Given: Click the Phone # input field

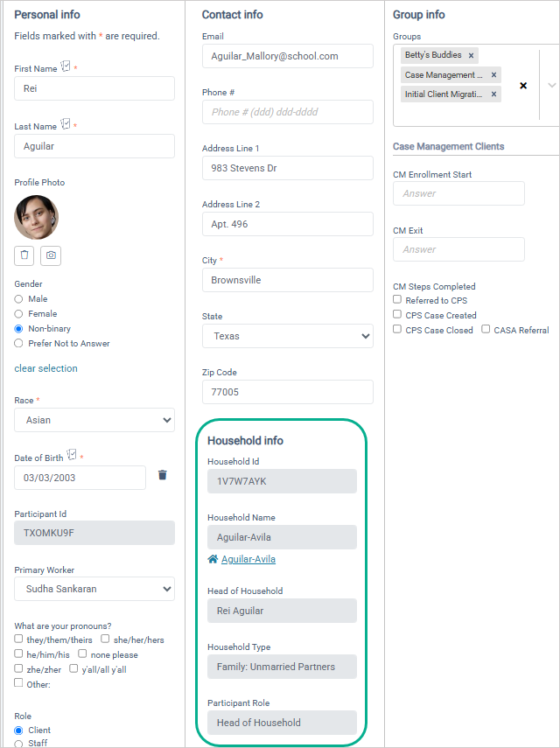Looking at the screenshot, I should click(x=288, y=112).
